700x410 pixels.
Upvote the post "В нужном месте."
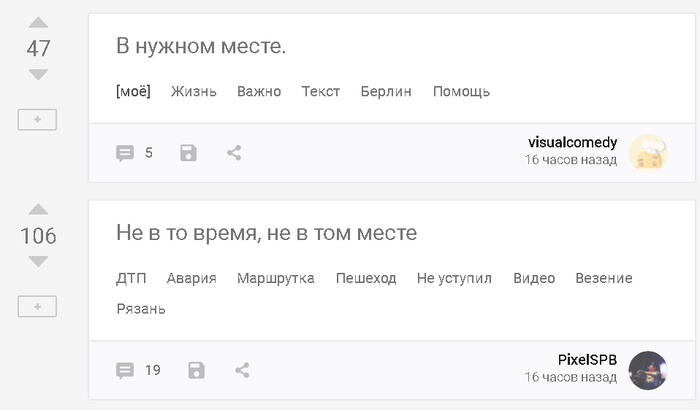click(x=38, y=22)
